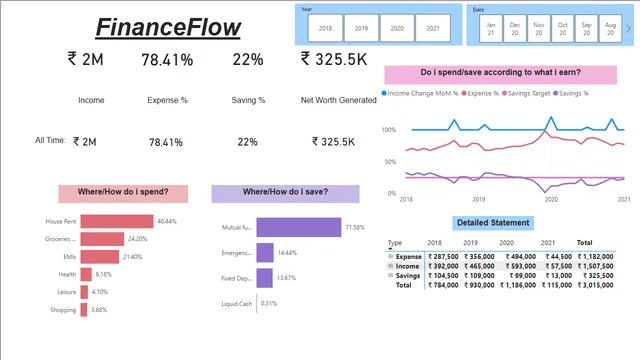Click the FinanceFlow title
The height and width of the screenshot is (360, 640).
click(168, 27)
